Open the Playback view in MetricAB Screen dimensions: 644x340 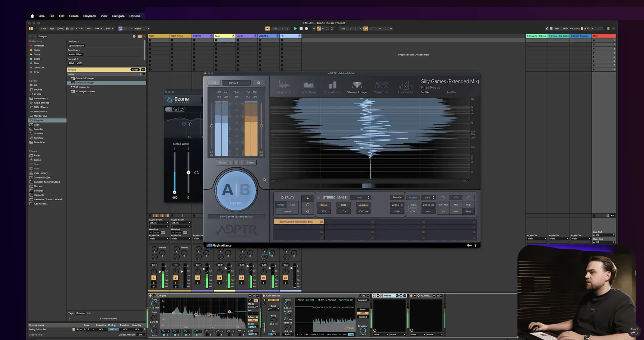point(284,87)
